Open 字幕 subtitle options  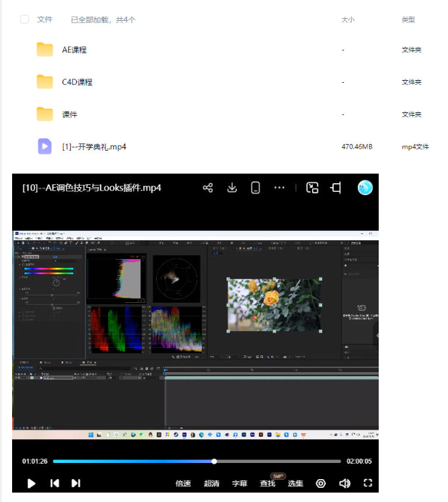(239, 483)
